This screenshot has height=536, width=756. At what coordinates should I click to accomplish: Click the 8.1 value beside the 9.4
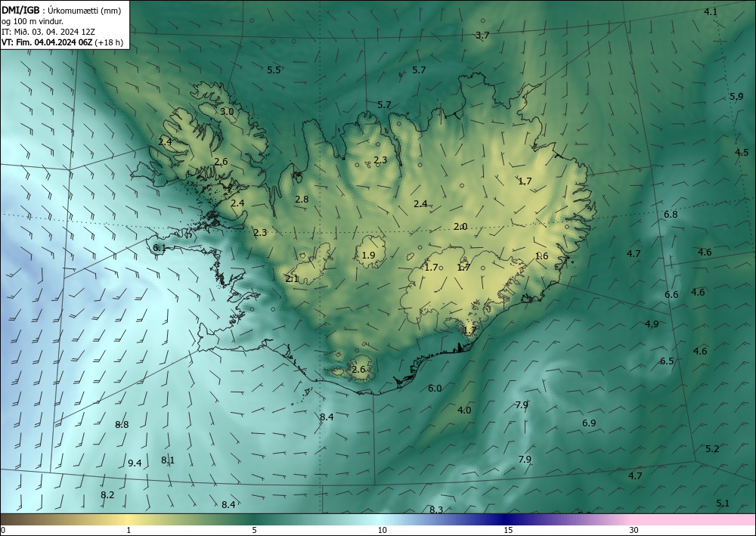pos(168,460)
